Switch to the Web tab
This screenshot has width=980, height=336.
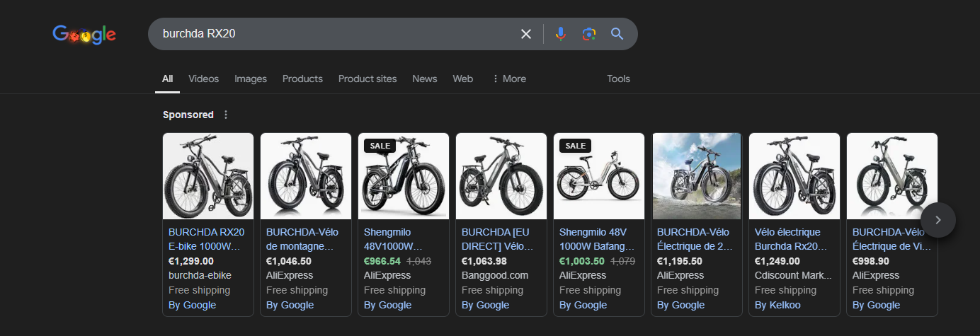(463, 79)
